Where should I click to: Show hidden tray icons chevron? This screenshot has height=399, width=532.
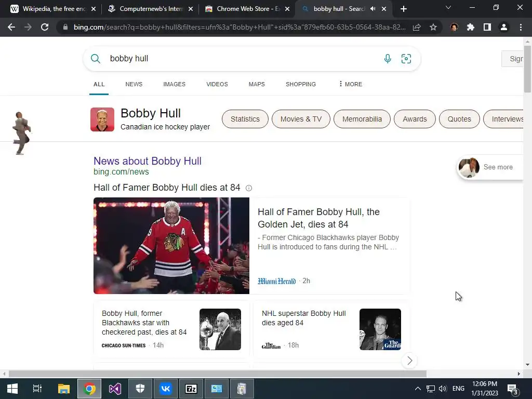(x=418, y=389)
